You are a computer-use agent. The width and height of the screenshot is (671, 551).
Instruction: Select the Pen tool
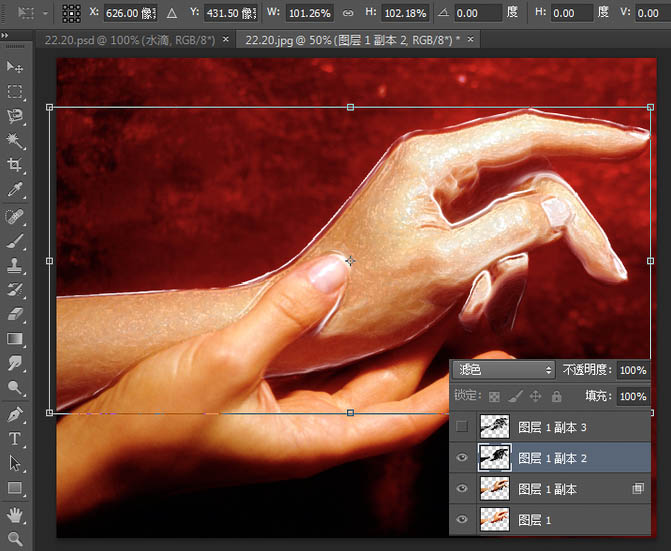pos(15,414)
